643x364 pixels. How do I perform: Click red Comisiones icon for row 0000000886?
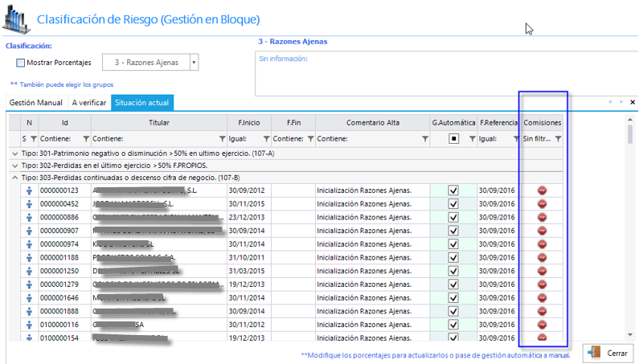pyautogui.click(x=542, y=217)
